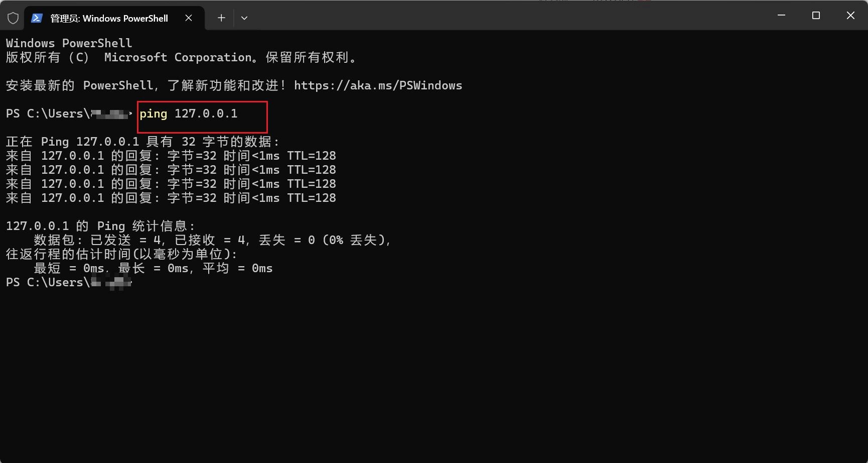The image size is (868, 463).
Task: Click the "正在 Ping 127.0.0.1" output line
Action: click(142, 142)
